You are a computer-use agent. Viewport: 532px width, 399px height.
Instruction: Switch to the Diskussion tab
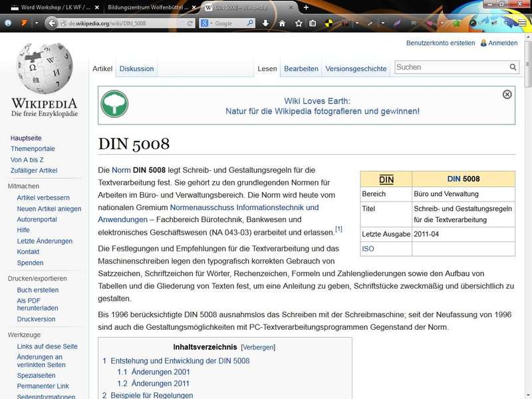(136, 68)
